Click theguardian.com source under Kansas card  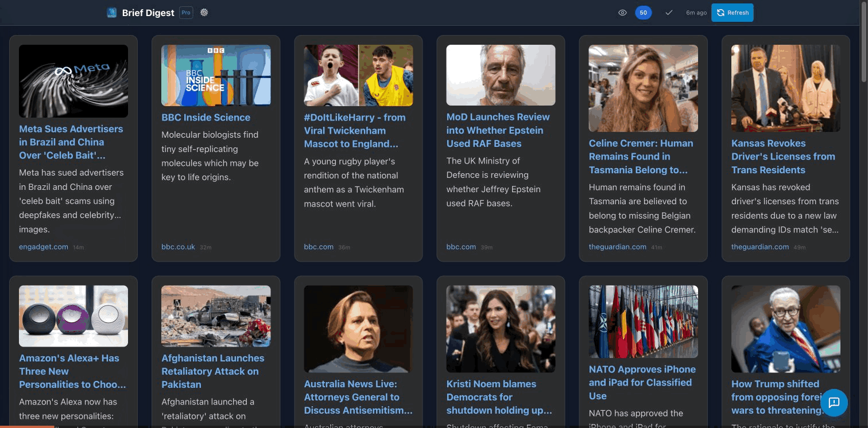pos(760,247)
